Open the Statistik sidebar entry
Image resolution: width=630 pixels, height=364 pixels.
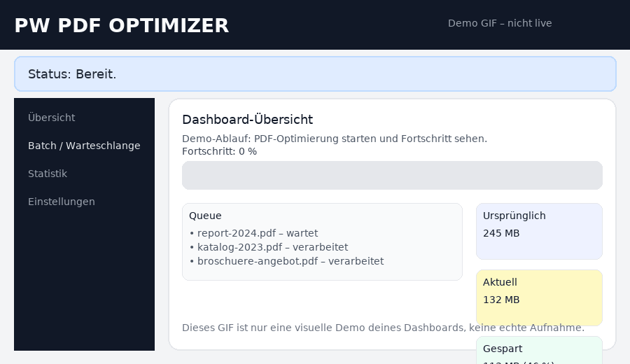48,174
